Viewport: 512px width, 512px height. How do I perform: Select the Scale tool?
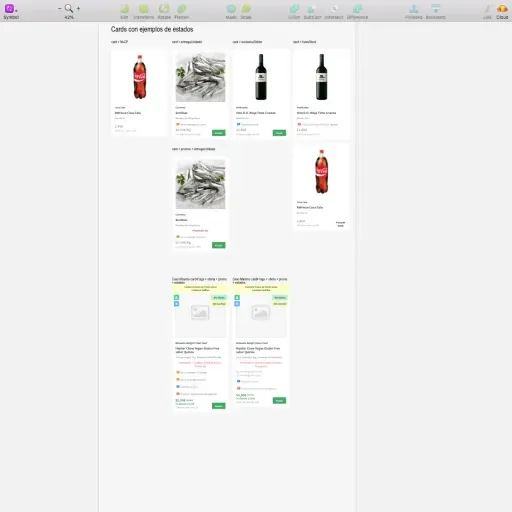246,9
